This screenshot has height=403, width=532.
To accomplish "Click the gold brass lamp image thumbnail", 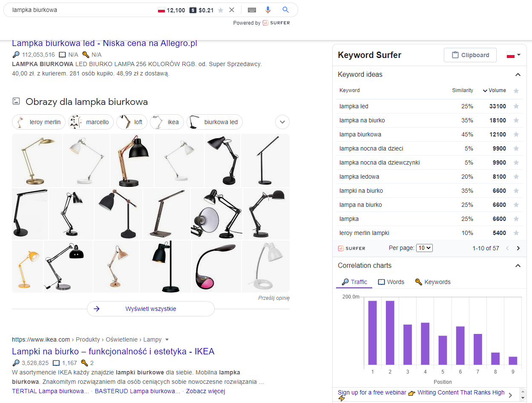I will click(x=37, y=160).
